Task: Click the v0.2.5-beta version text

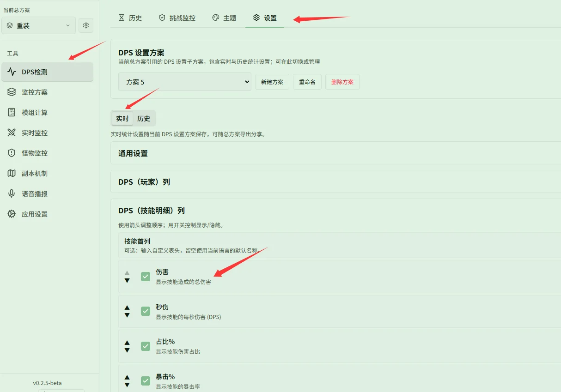Action: 47,383
